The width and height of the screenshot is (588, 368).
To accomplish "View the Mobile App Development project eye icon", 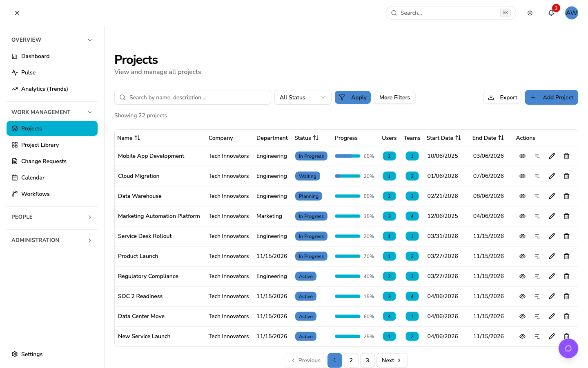I will tap(522, 156).
